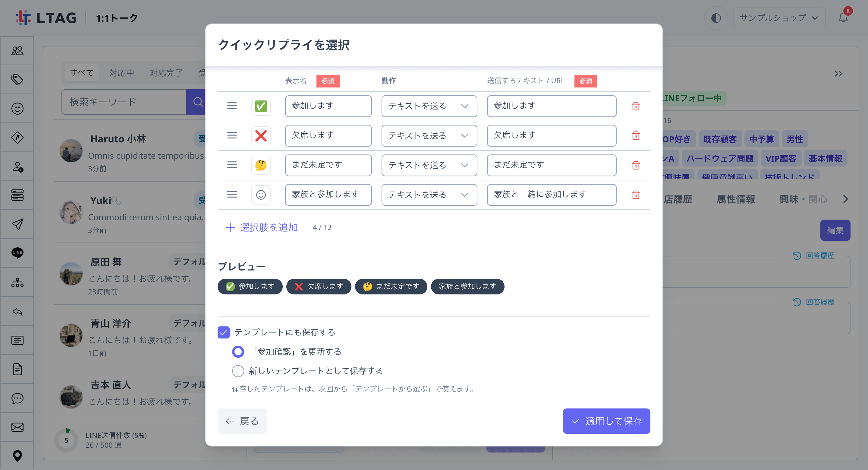
Task: Click the LINE送信件数 progress ring
Action: click(66, 440)
